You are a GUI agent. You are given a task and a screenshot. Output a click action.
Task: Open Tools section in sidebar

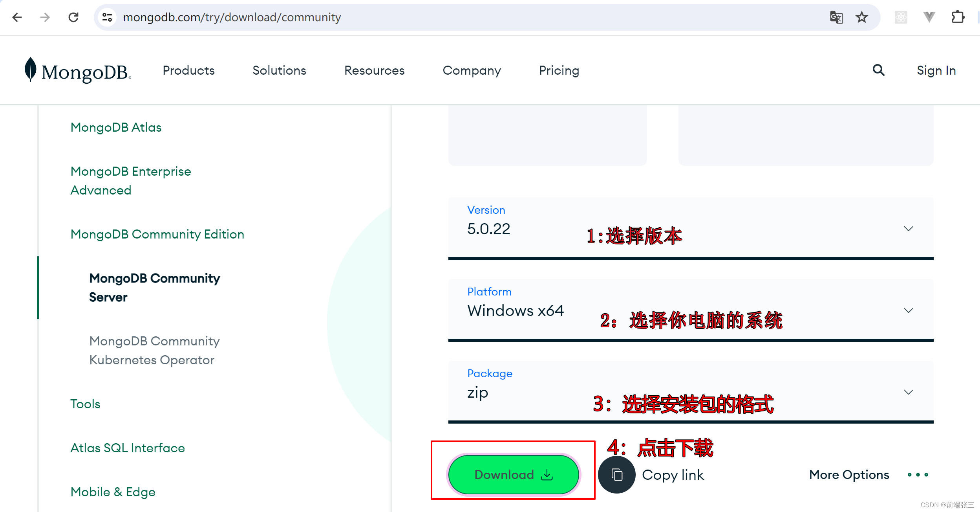point(85,404)
